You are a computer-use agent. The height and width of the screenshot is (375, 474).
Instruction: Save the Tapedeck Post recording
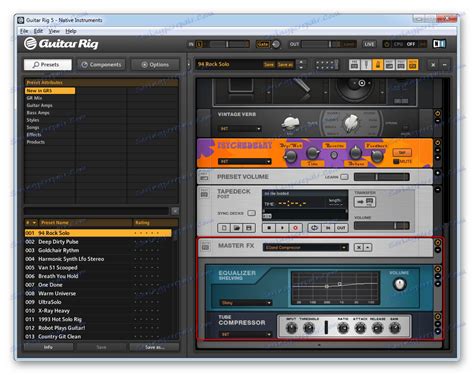(x=249, y=228)
